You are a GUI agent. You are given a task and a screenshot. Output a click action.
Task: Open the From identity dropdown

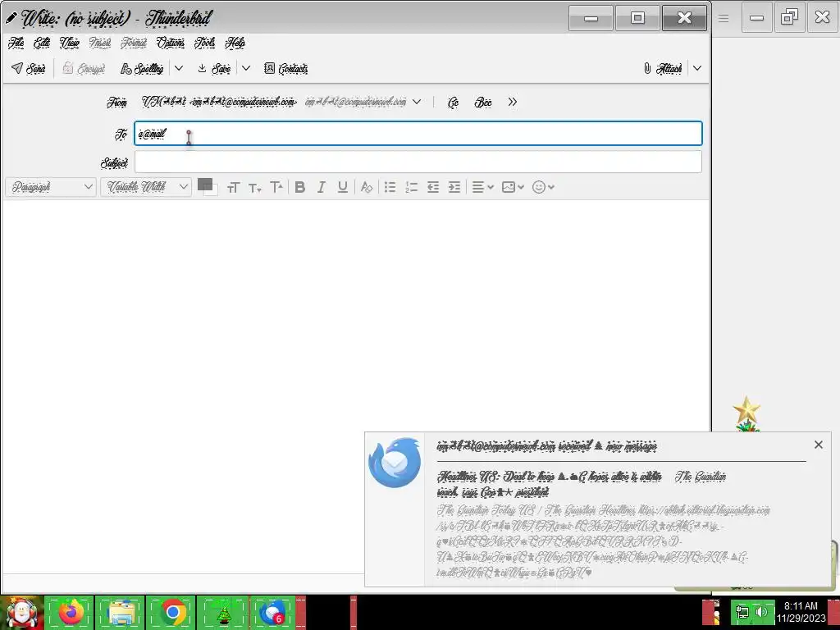coord(417,102)
